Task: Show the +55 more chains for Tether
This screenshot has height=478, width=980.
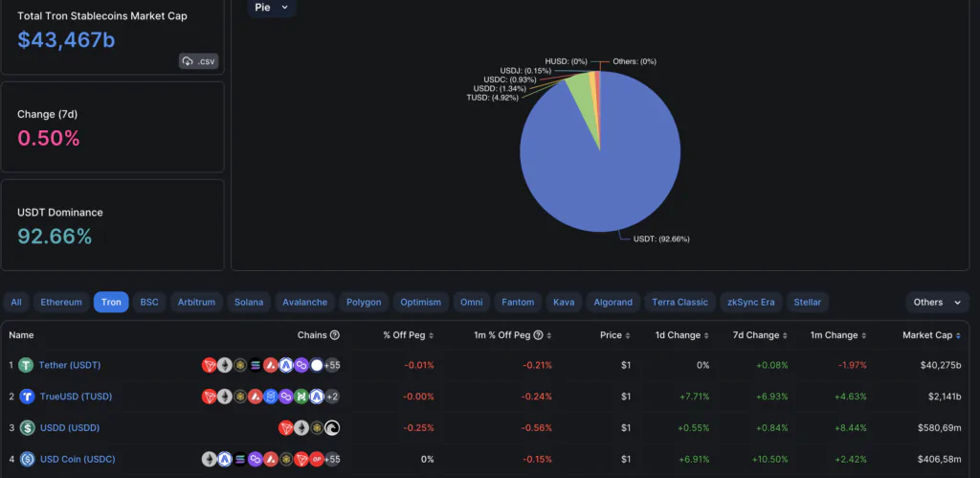Action: [x=332, y=365]
